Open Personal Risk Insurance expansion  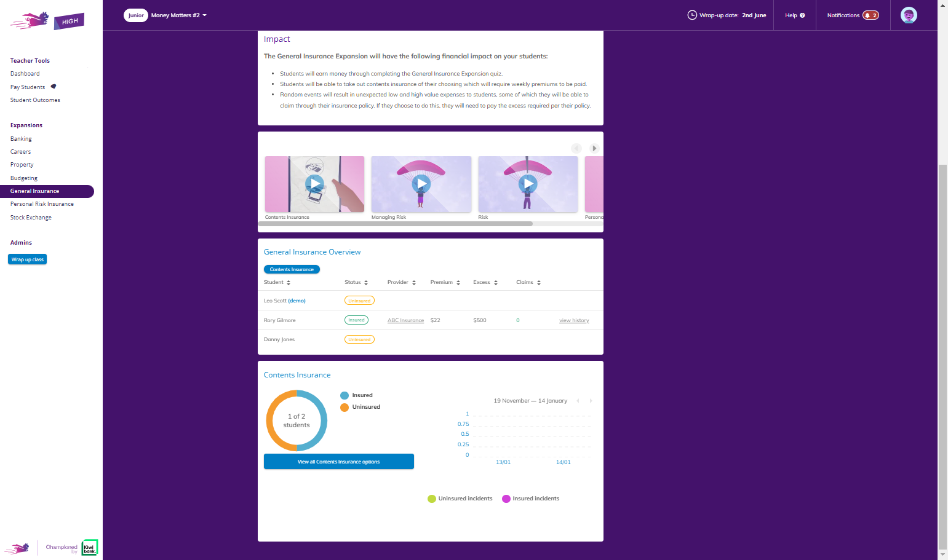(x=42, y=204)
